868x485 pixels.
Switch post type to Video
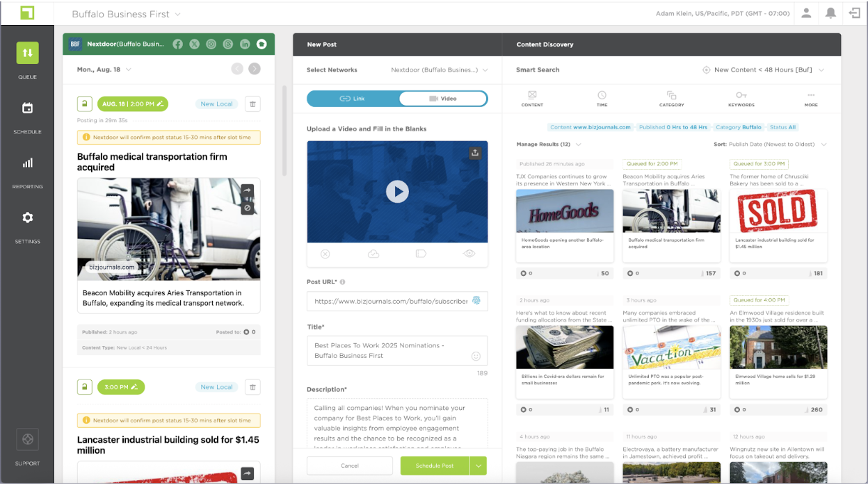443,99
